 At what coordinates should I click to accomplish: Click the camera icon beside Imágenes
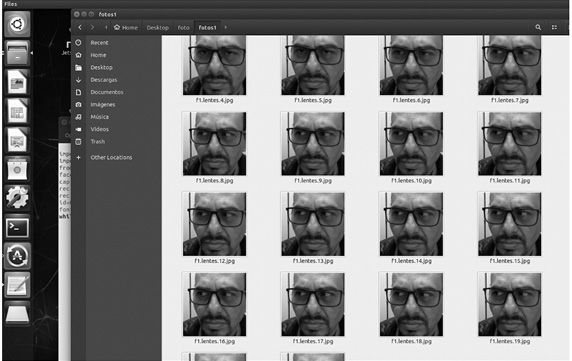[78, 105]
